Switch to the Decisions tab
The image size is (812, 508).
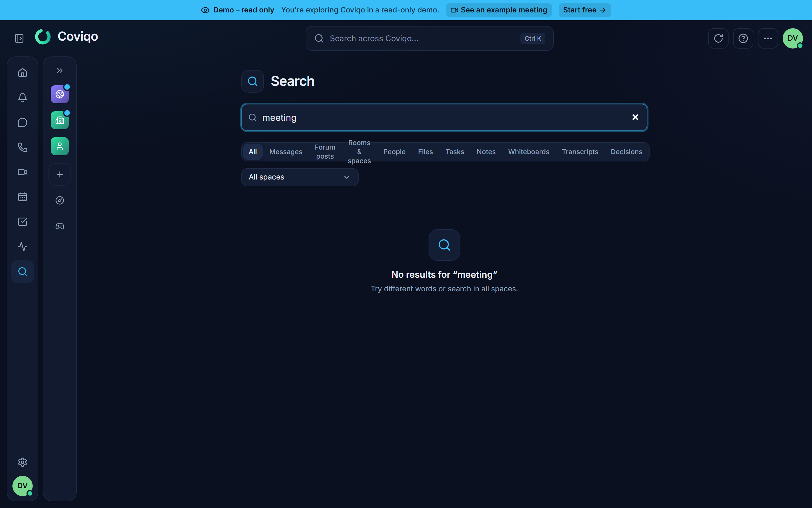626,152
